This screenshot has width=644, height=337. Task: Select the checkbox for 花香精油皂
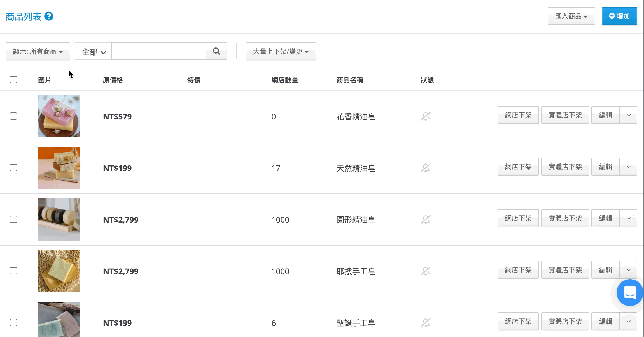(13, 116)
